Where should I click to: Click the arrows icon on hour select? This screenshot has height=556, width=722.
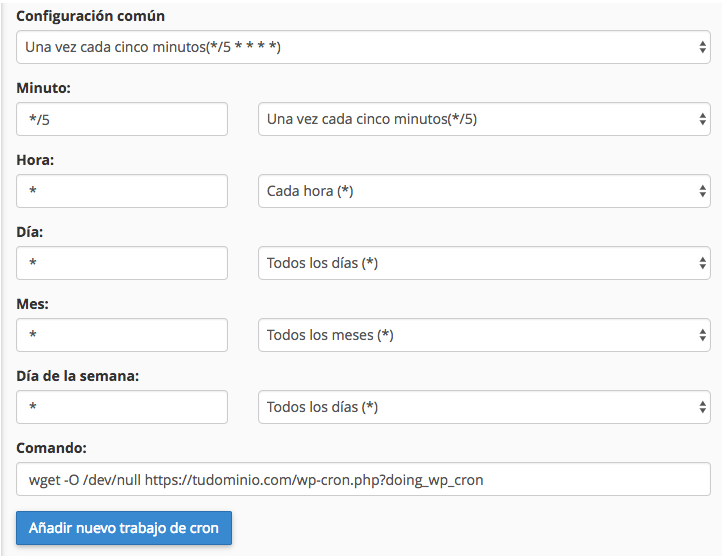click(702, 191)
